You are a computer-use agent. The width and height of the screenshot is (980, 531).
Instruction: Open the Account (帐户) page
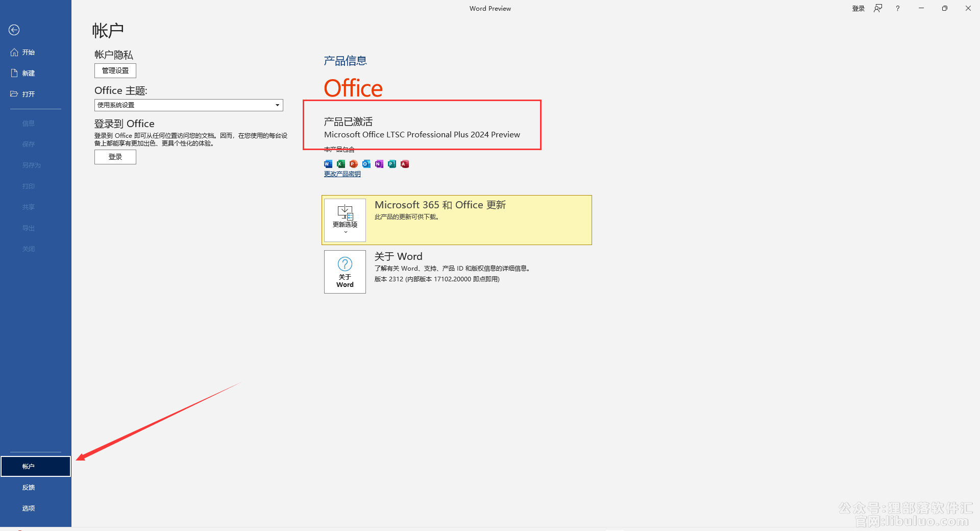(35, 466)
